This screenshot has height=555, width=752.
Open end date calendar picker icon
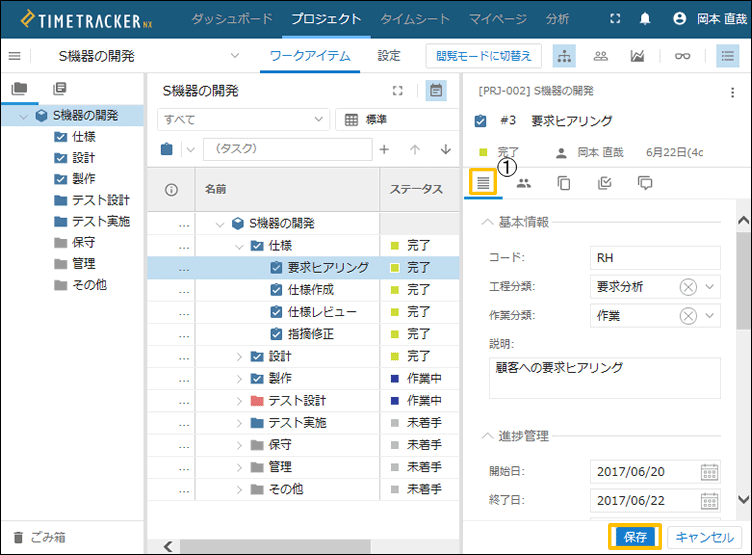(x=709, y=501)
